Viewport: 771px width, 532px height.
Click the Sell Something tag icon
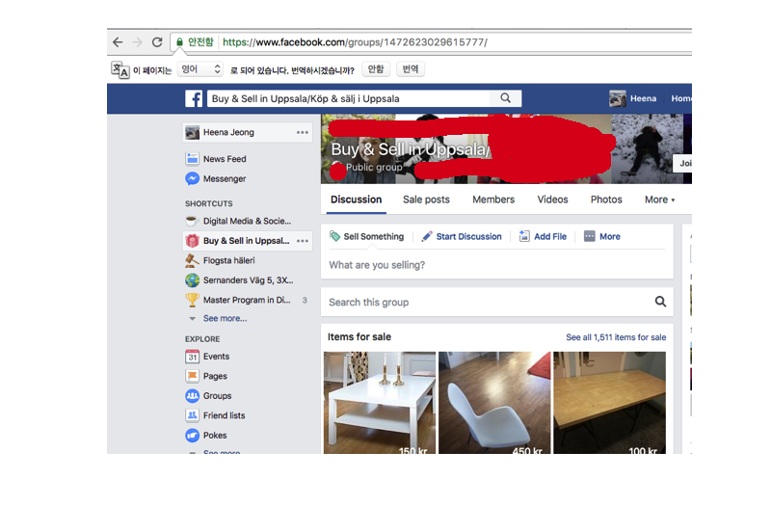[334, 236]
